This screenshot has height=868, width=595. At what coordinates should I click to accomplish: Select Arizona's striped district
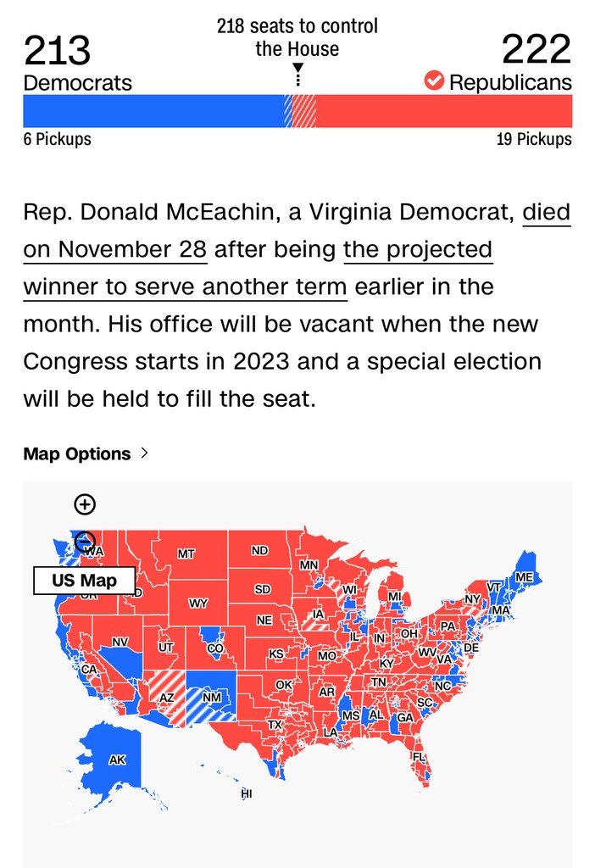[x=166, y=696]
